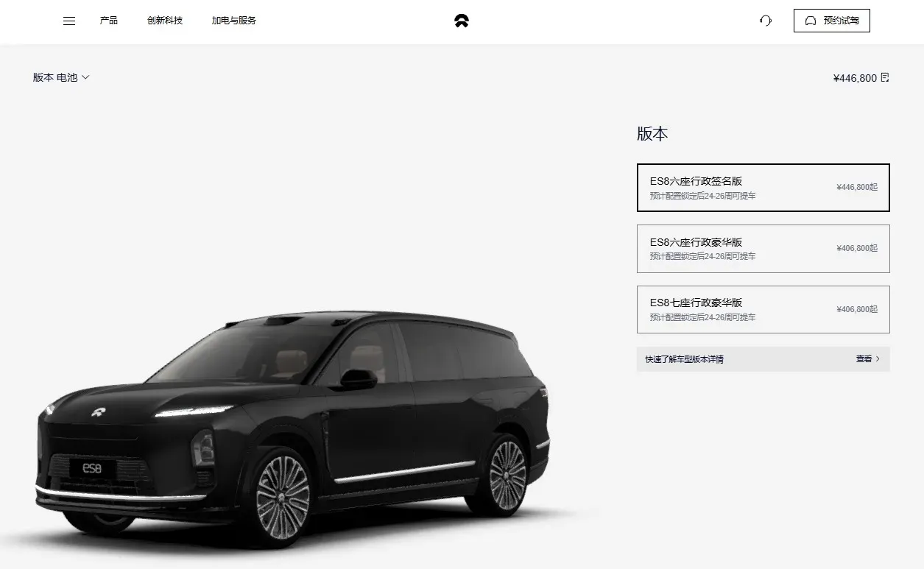Click the ¥446,800 total price
Viewport: 924px width, 569px height.
pyautogui.click(x=855, y=77)
